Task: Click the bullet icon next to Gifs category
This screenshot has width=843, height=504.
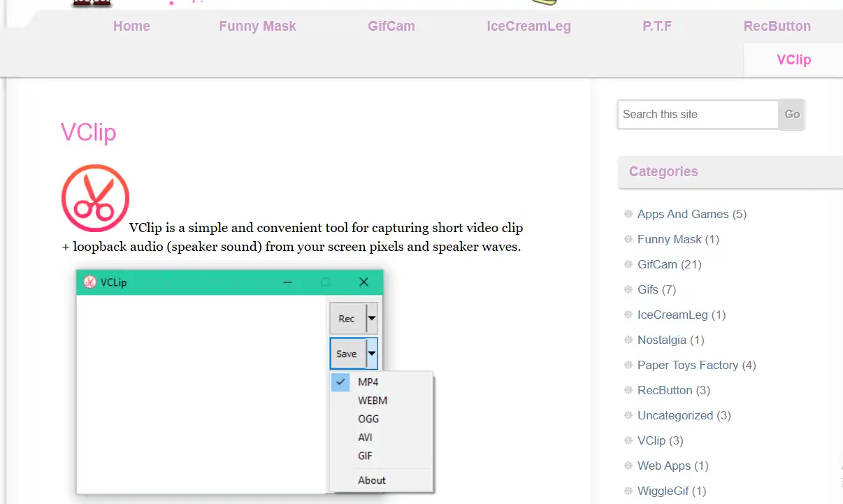Action: click(627, 289)
